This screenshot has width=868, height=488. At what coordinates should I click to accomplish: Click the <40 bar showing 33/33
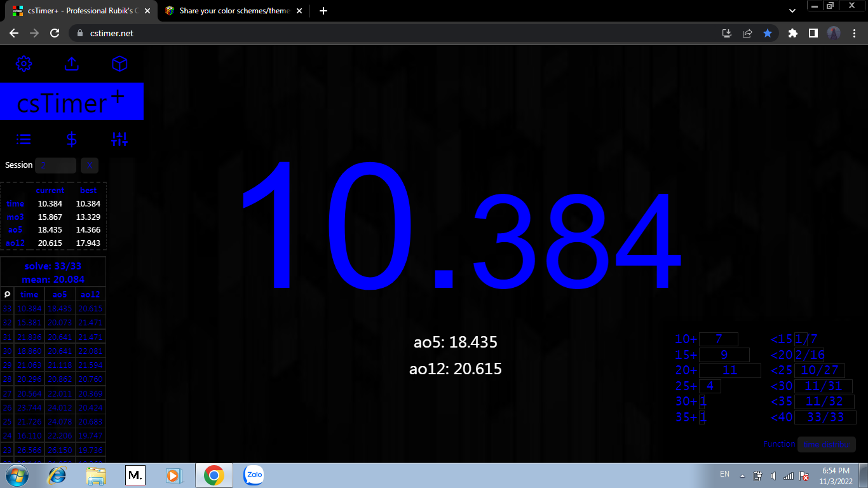click(825, 417)
